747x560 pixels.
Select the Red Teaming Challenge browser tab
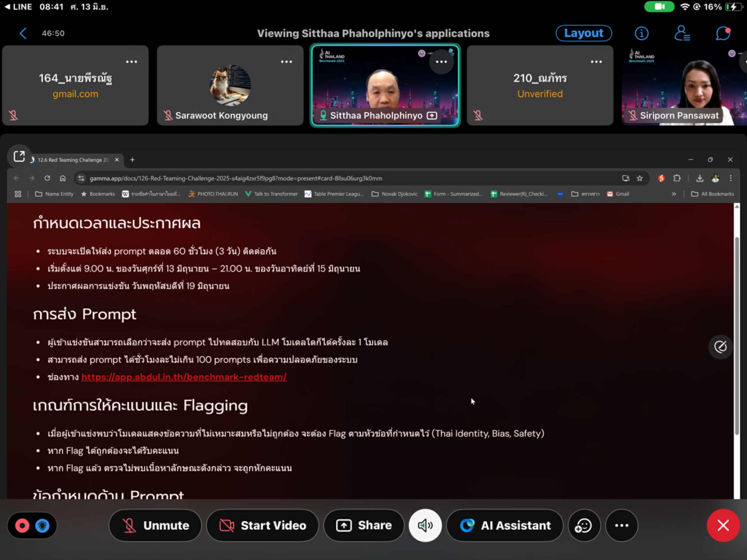tap(73, 160)
